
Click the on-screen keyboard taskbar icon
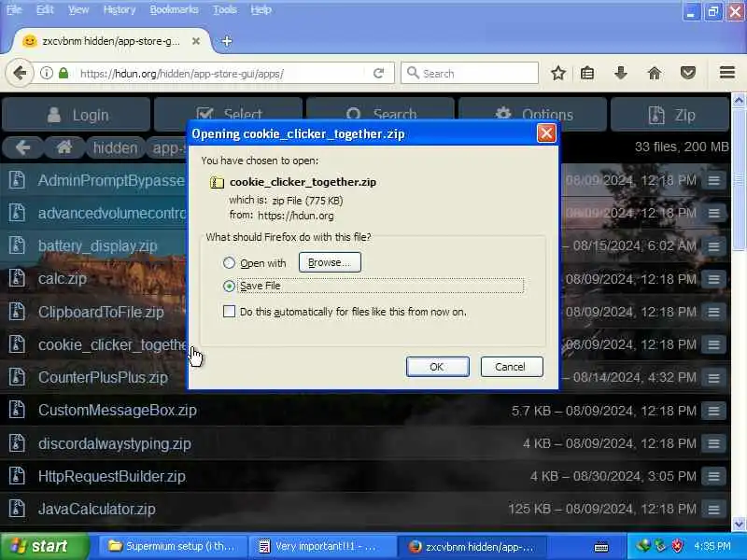(x=601, y=547)
